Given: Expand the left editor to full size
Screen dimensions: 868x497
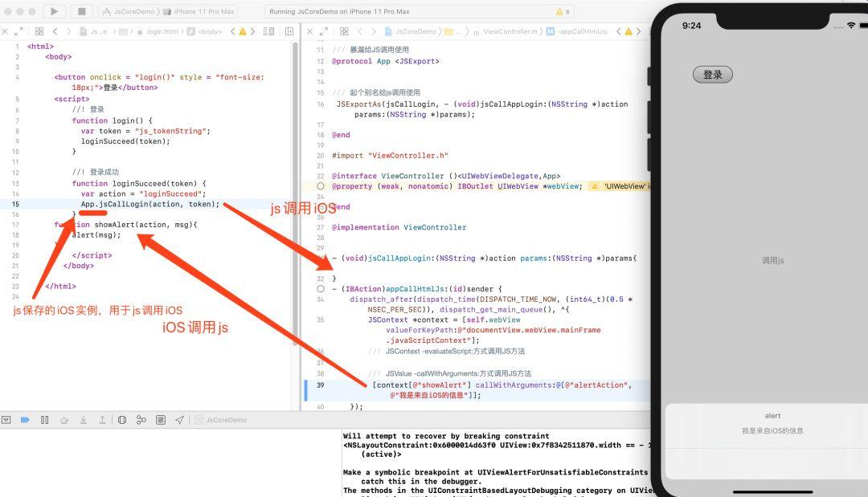Looking at the screenshot, I should click(18, 31).
